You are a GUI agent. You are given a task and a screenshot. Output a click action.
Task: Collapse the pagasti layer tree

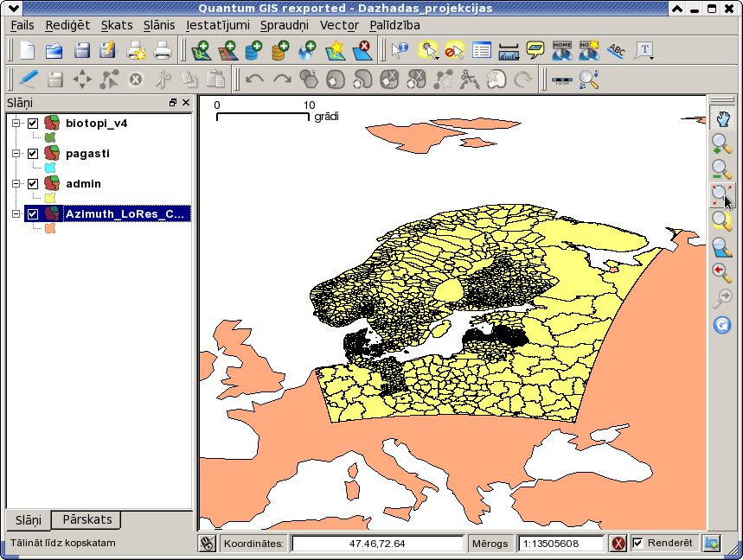point(16,154)
